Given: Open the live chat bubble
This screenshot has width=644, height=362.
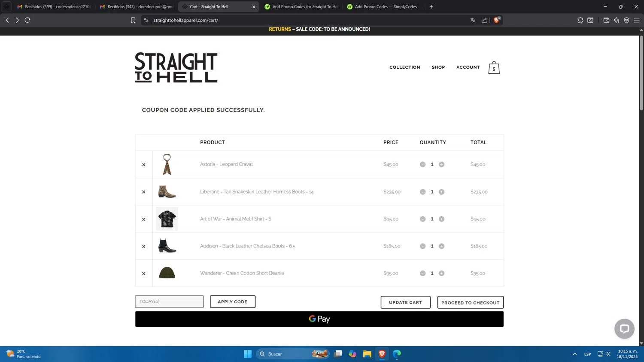Looking at the screenshot, I should (x=624, y=329).
